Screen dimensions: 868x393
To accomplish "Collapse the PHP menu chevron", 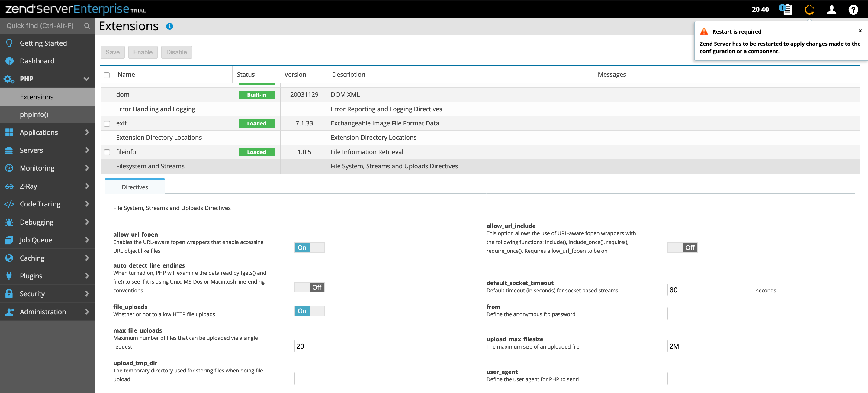I will [x=86, y=79].
